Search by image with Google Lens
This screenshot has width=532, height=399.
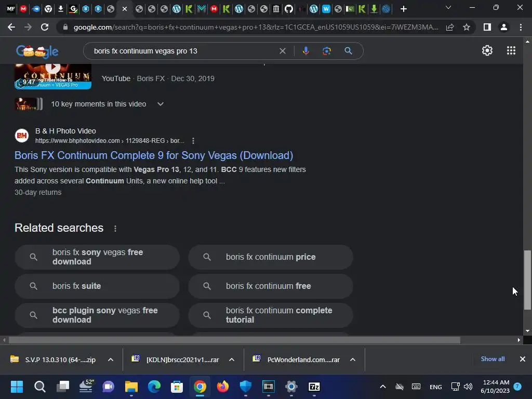coord(327,51)
